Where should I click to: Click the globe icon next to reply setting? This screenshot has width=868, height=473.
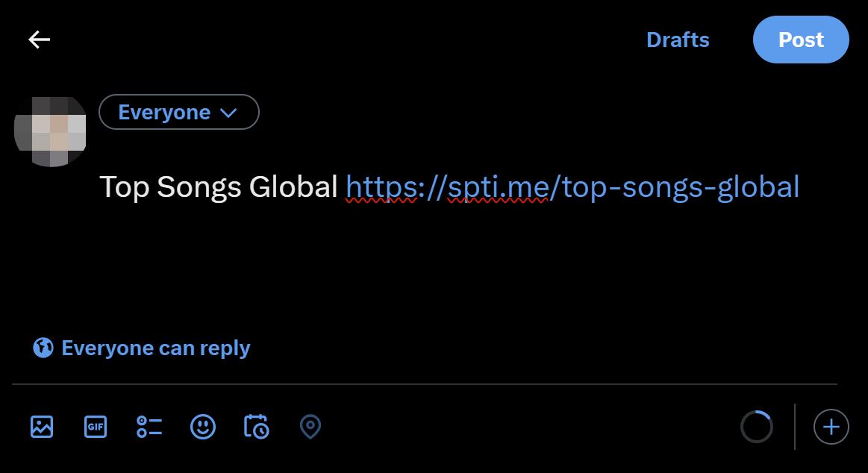[43, 348]
